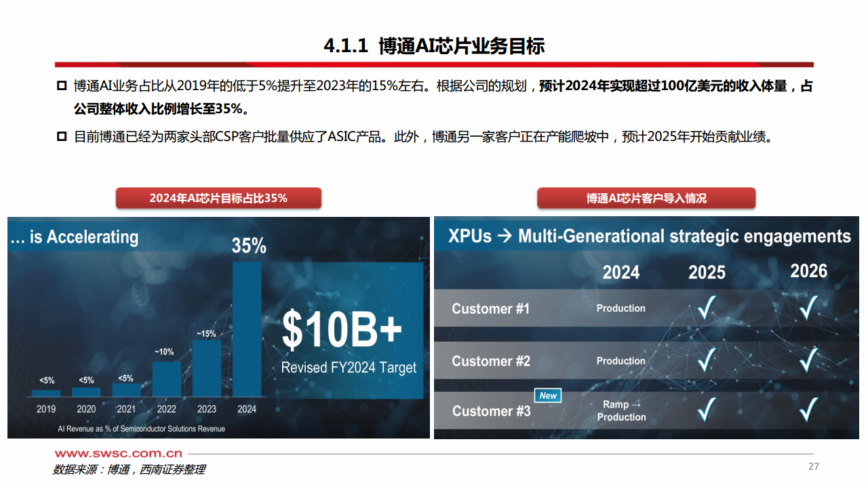Click the $10B+ figure
The width and height of the screenshot is (868, 488).
tap(342, 330)
